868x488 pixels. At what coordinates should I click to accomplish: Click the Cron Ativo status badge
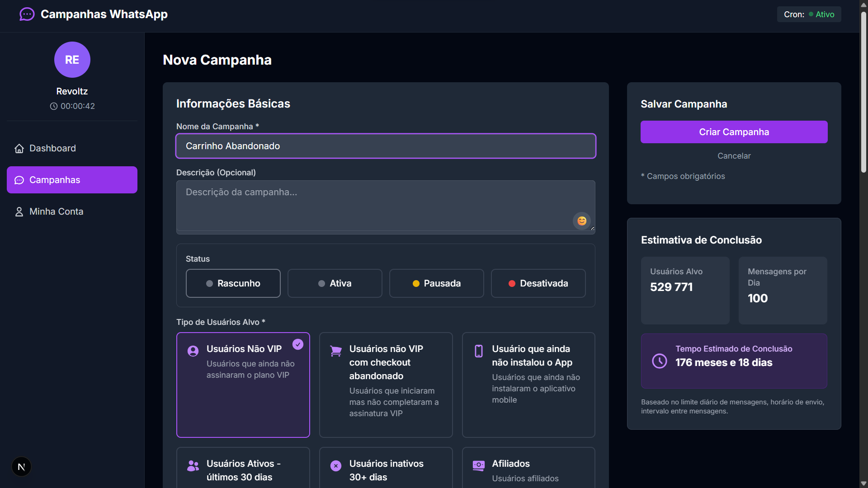(x=809, y=14)
